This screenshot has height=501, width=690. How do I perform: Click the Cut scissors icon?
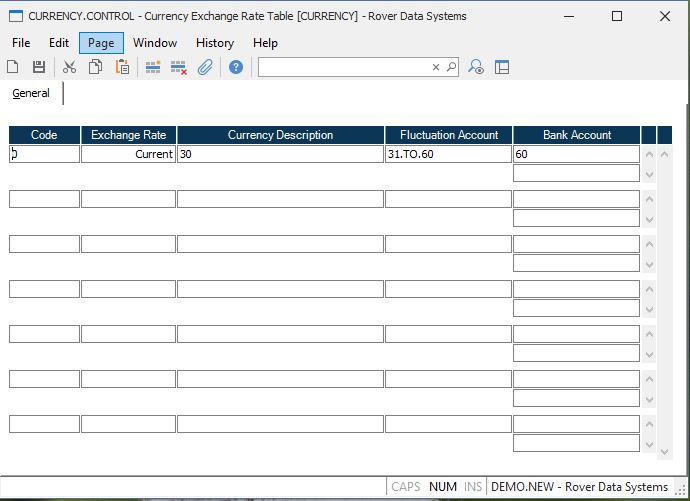[x=69, y=67]
